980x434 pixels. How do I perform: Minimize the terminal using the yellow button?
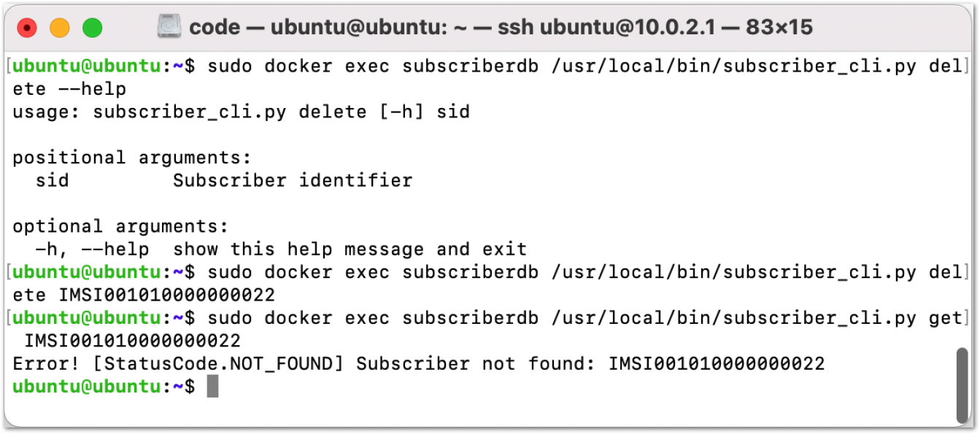59,28
